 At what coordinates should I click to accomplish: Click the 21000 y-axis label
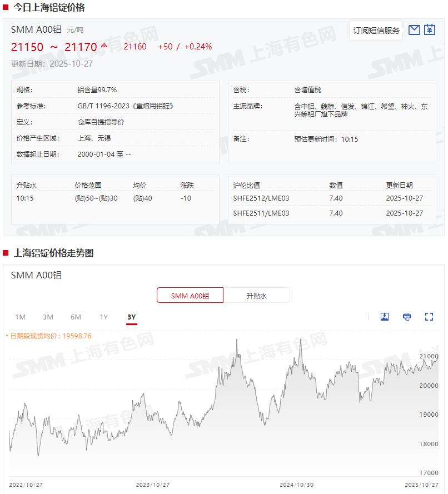[x=429, y=356]
